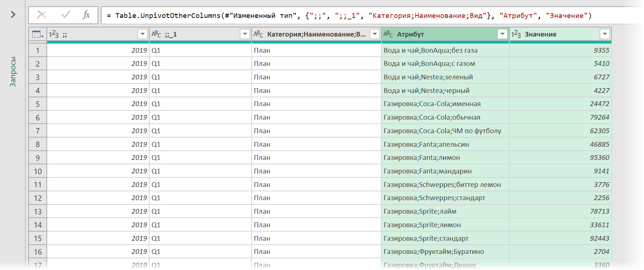
Task: Click value cell 24472
Action: tap(560, 104)
